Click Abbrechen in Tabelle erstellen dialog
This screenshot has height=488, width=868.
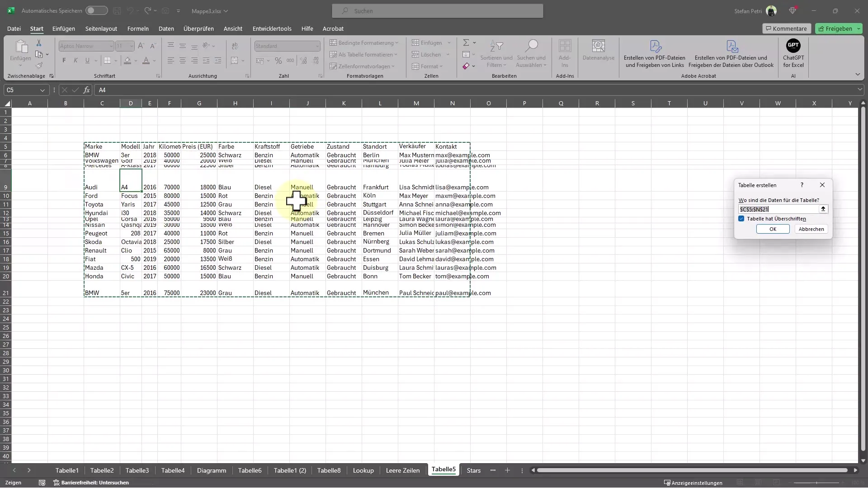811,228
